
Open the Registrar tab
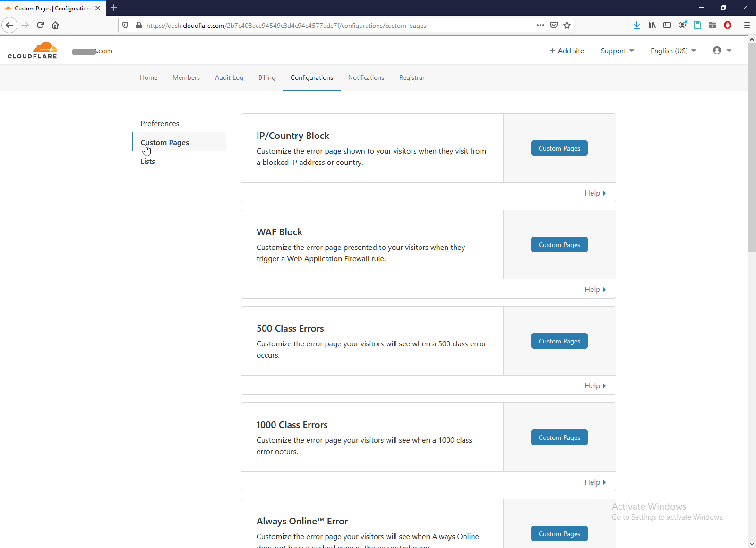[412, 77]
